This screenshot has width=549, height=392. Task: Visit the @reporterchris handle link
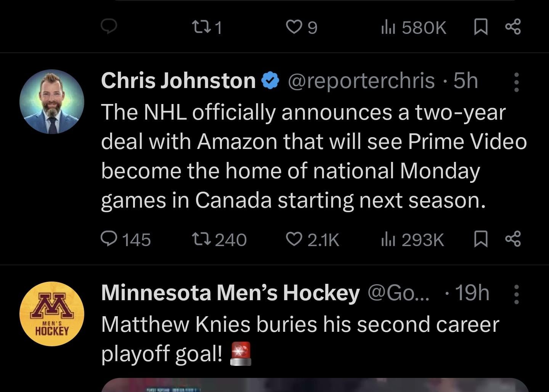(361, 81)
